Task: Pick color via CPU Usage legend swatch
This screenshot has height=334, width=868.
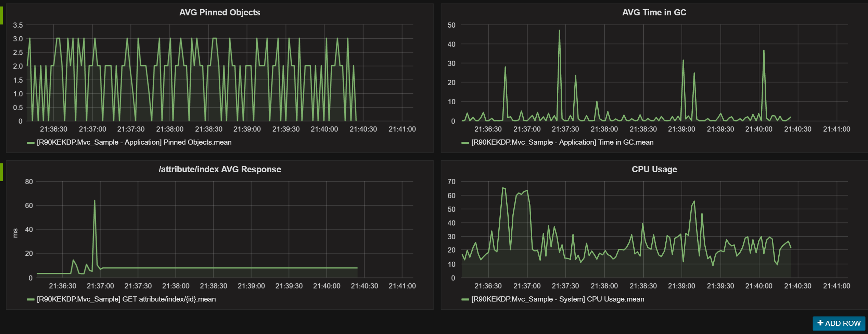Action: coord(465,299)
